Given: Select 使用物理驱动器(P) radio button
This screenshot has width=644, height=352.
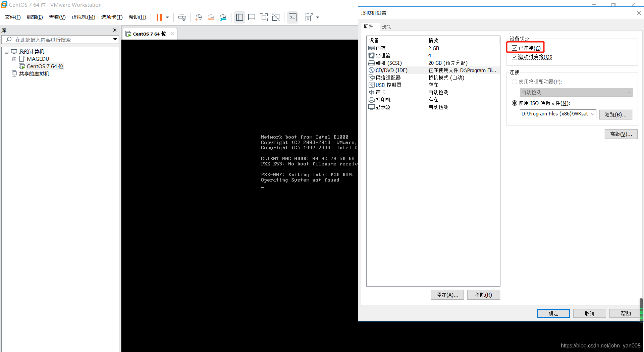Looking at the screenshot, I should click(x=515, y=82).
